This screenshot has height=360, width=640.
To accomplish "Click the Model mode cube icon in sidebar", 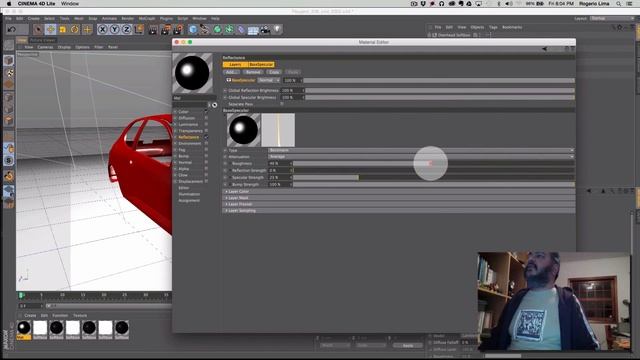I will point(9,60).
